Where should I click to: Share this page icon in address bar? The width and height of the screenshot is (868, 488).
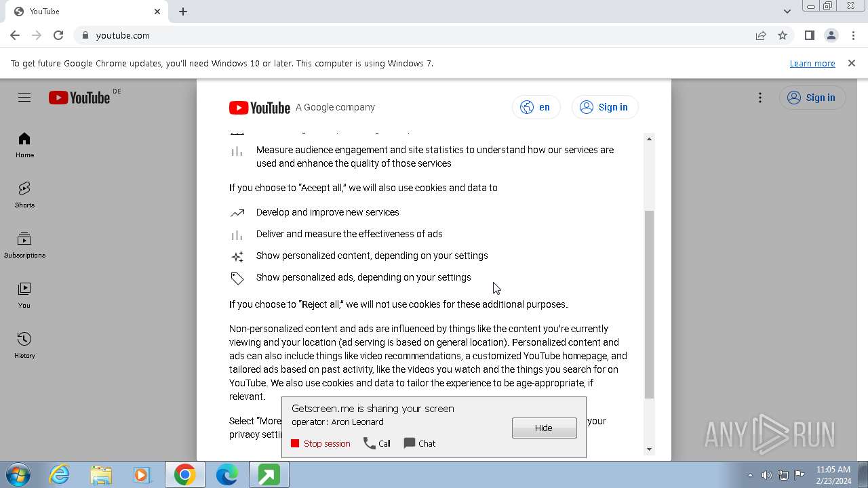761,35
